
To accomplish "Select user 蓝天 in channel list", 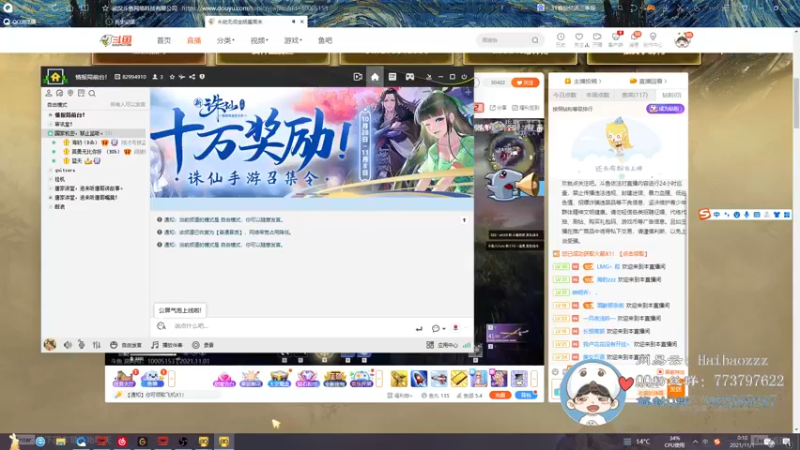I will 77,161.
